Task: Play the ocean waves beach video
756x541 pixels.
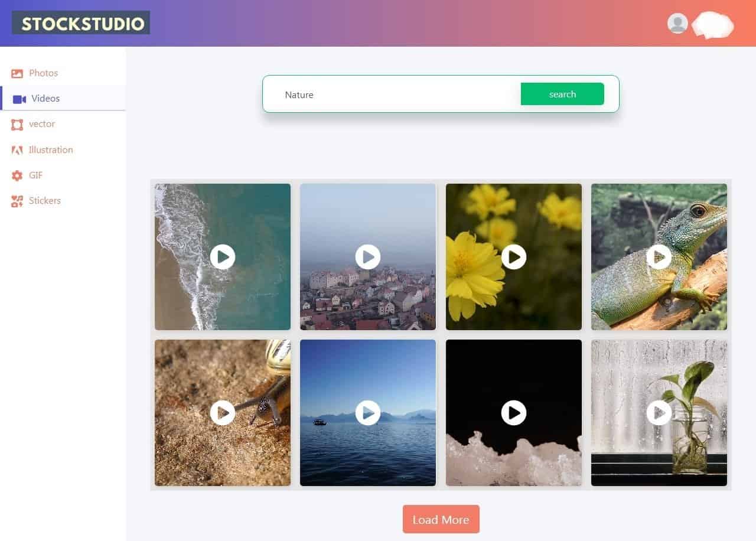Action: tap(223, 257)
